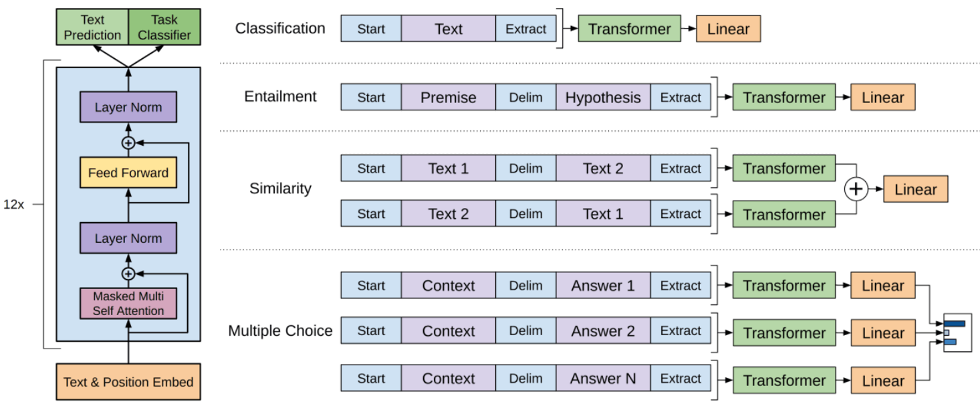Click the Transformer box in the Entailment row

tap(783, 98)
